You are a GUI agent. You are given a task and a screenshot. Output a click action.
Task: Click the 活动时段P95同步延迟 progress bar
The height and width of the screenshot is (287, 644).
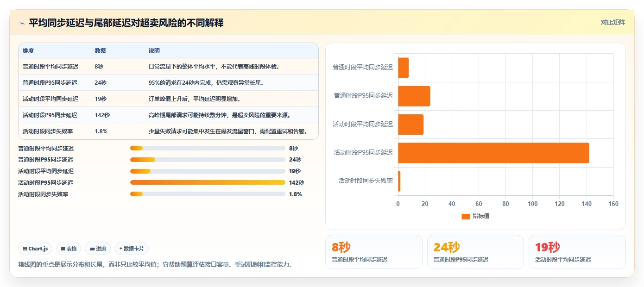208,182
